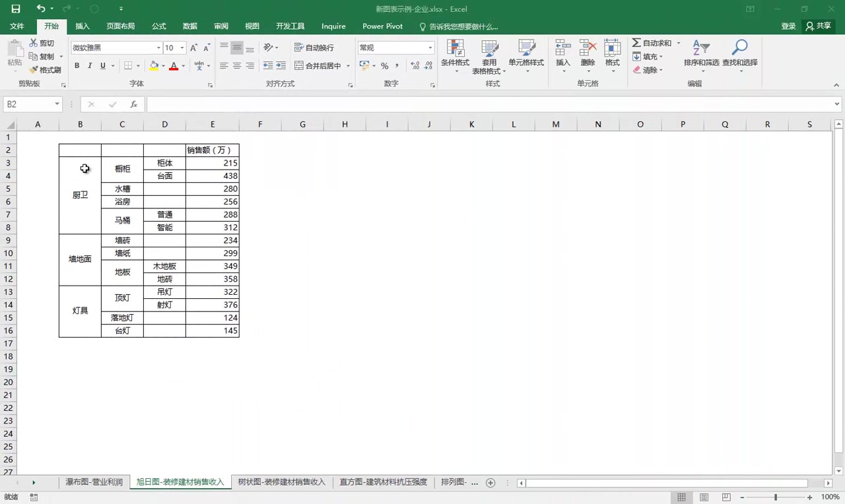This screenshot has height=504, width=845.
Task: Open the font name dropdown 微软雅黑
Action: pos(158,48)
